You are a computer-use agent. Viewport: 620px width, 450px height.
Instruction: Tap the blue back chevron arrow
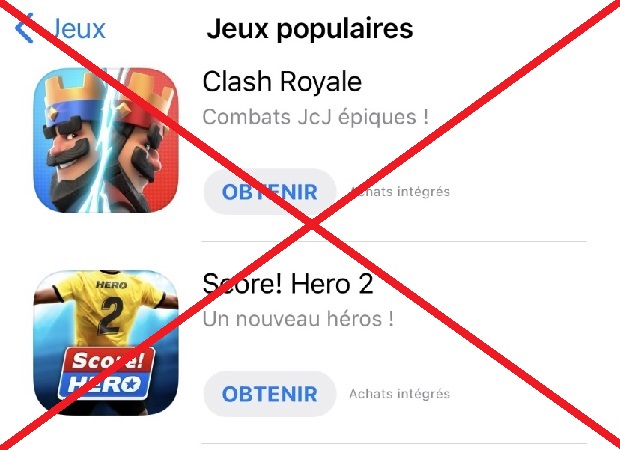pyautogui.click(x=24, y=28)
